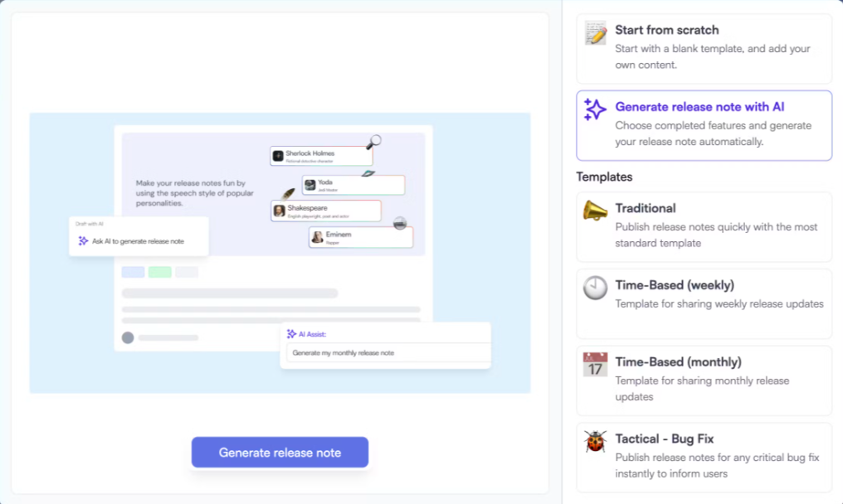Click the AI sparkle icon in card
This screenshot has height=504, width=843.
595,109
